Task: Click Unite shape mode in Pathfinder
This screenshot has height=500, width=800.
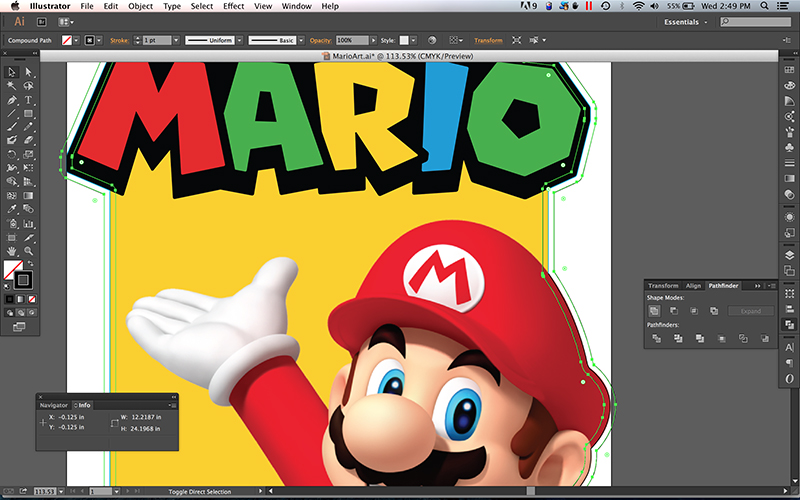Action: click(654, 311)
